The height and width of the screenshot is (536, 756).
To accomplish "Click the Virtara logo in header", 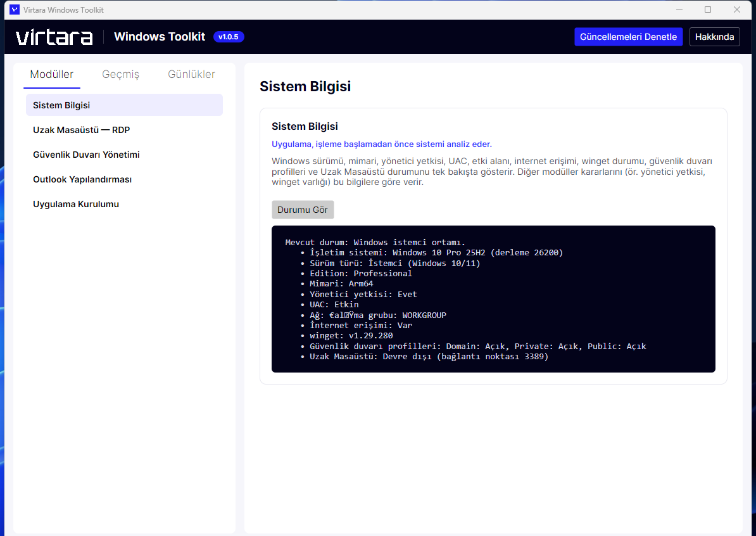I will [x=54, y=37].
